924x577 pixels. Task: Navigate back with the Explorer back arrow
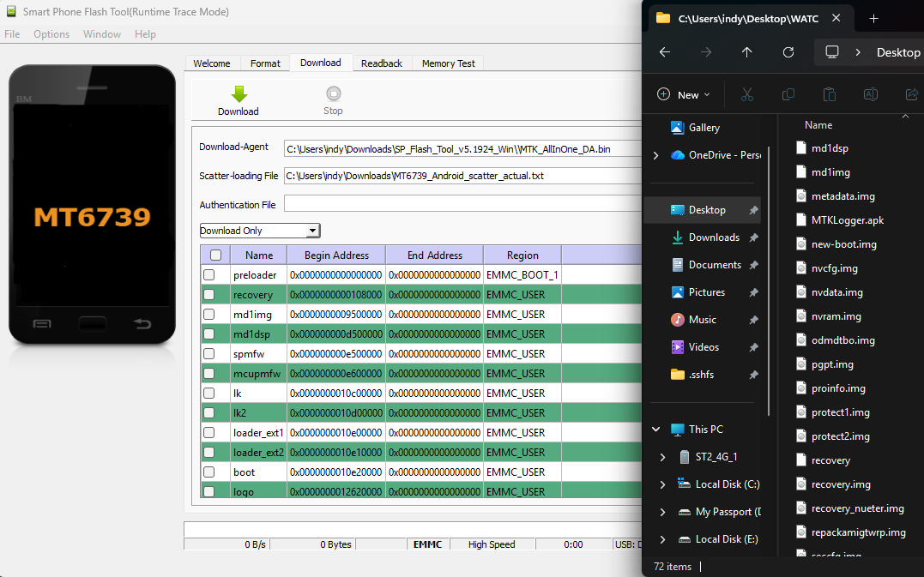point(664,52)
